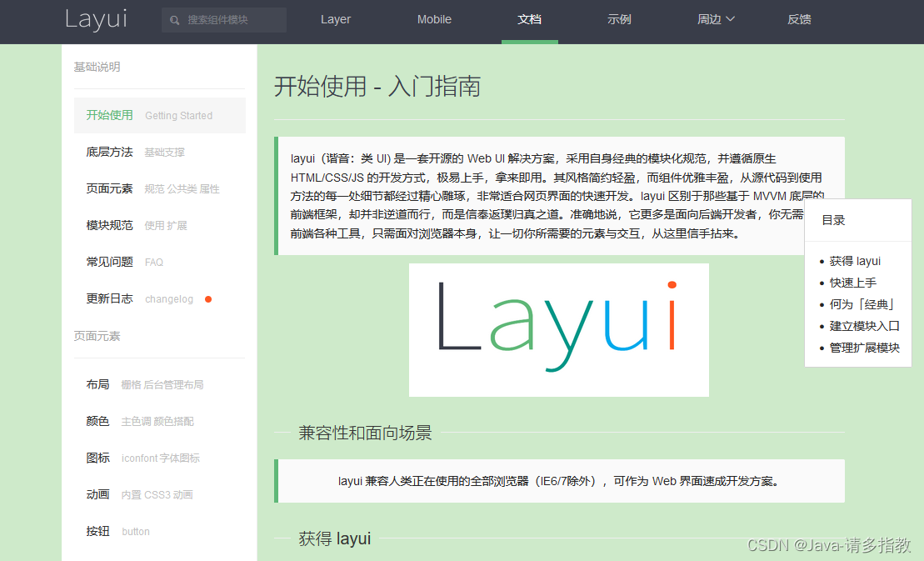Select 开始使用 Getting Started in sidebar
Viewport: 924px width, 561px height.
click(108, 115)
